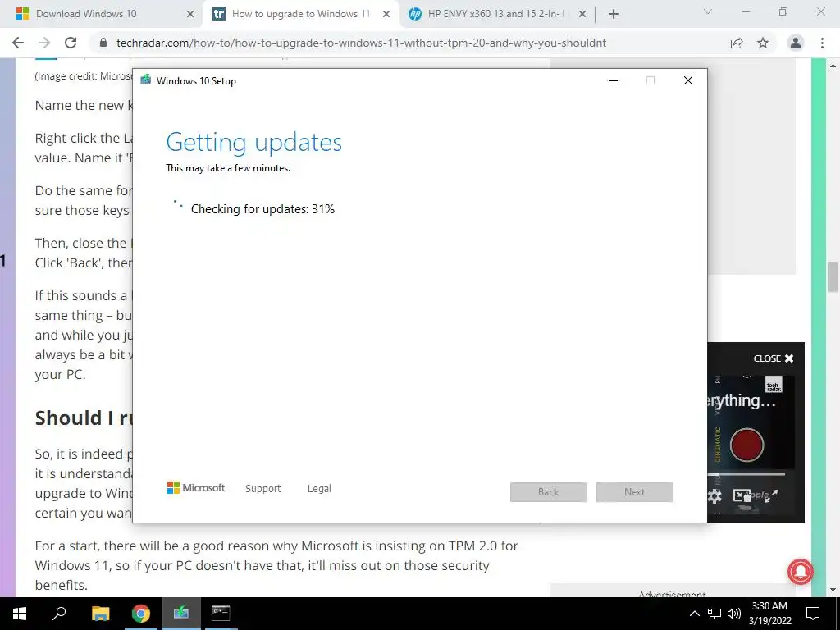Viewport: 840px width, 630px height.
Task: Go back in browser history
Action: [x=18, y=43]
